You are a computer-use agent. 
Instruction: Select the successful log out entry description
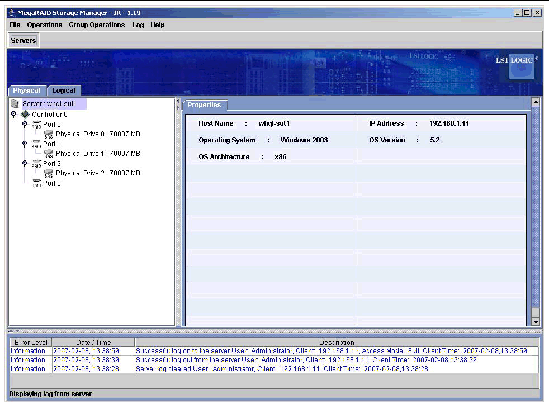coord(306,360)
